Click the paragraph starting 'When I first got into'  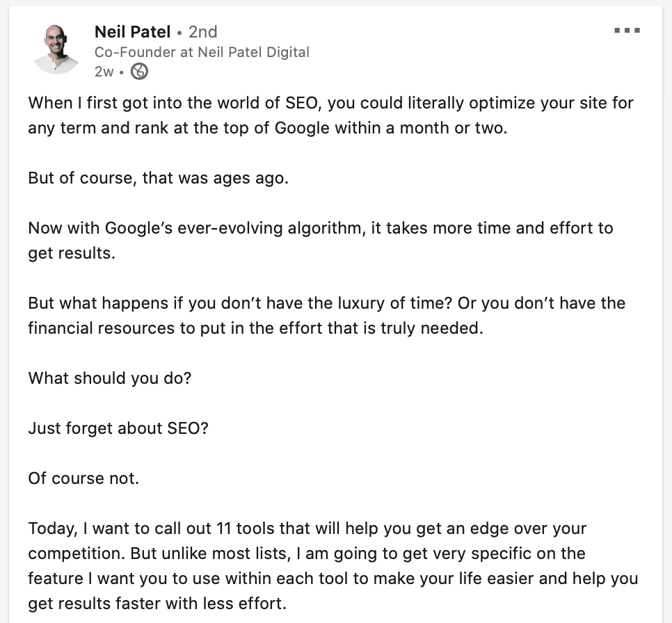coord(331,115)
